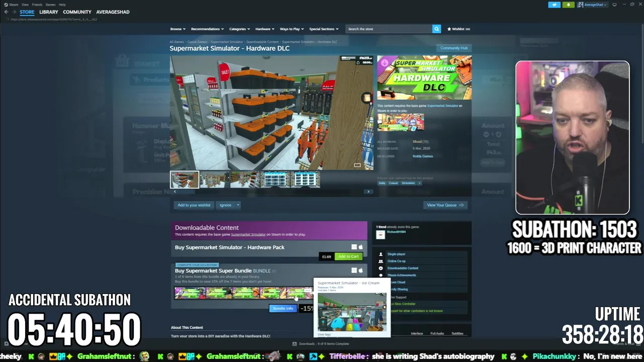Click the Single-player feature link
644x362 pixels.
click(x=396, y=254)
